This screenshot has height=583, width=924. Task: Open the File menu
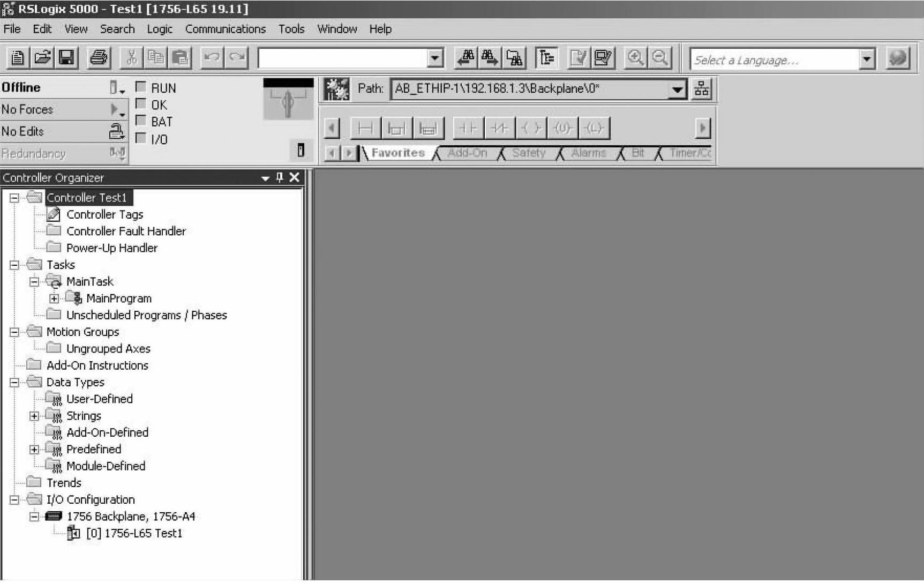pos(12,29)
